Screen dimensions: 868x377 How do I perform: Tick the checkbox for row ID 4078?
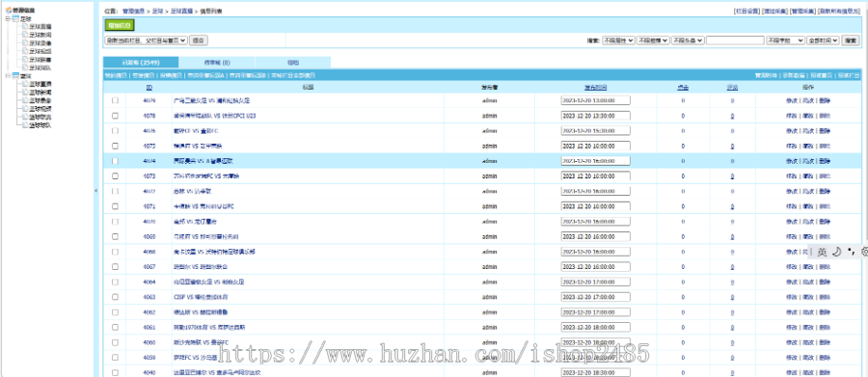point(115,116)
